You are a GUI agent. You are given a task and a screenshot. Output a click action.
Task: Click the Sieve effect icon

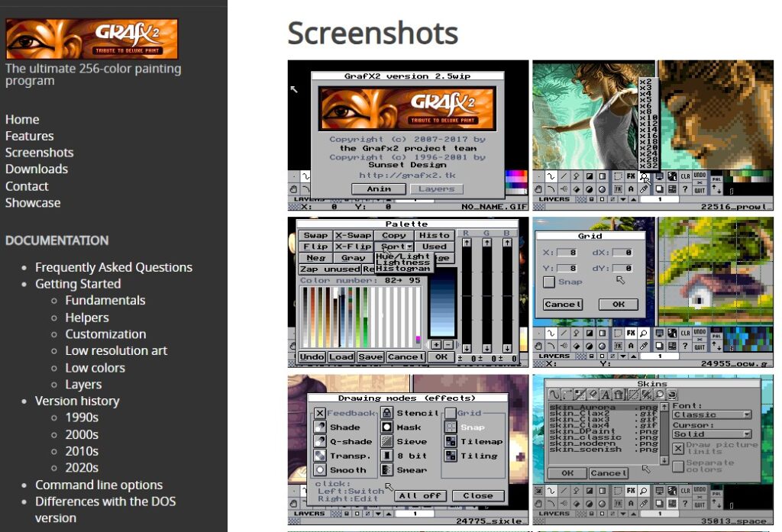387,442
